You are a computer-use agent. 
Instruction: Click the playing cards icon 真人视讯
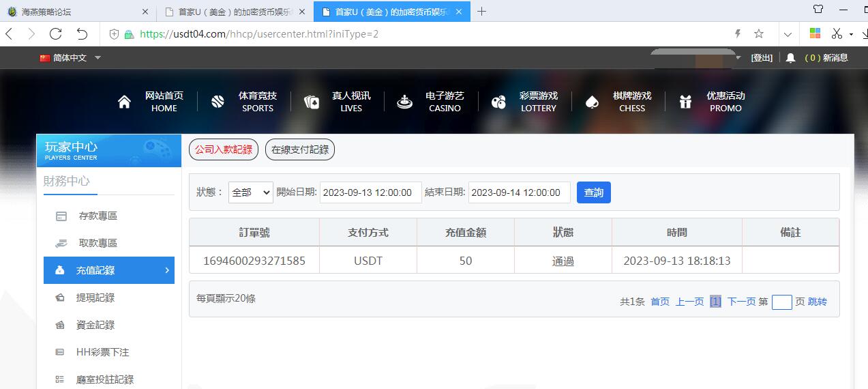312,102
